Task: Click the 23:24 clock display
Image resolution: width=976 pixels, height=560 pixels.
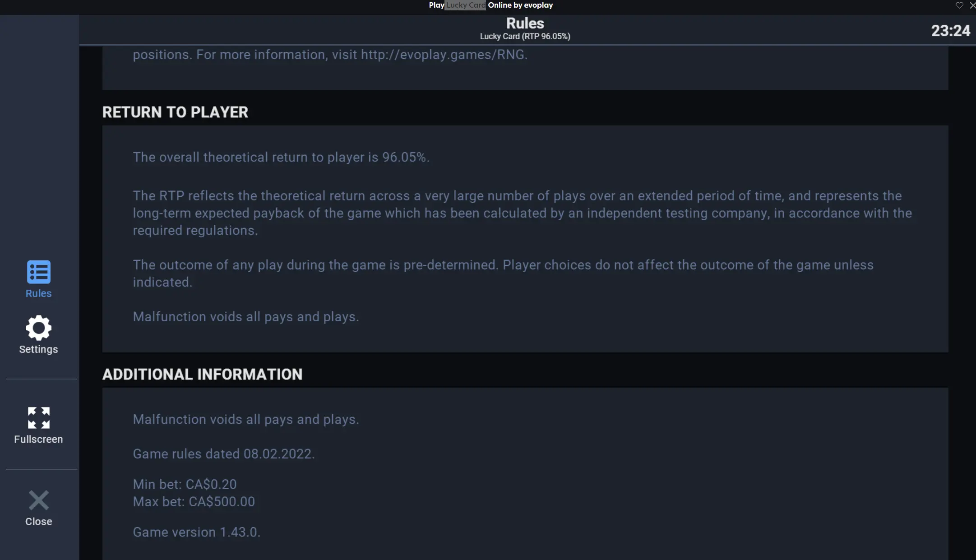Action: (x=951, y=31)
